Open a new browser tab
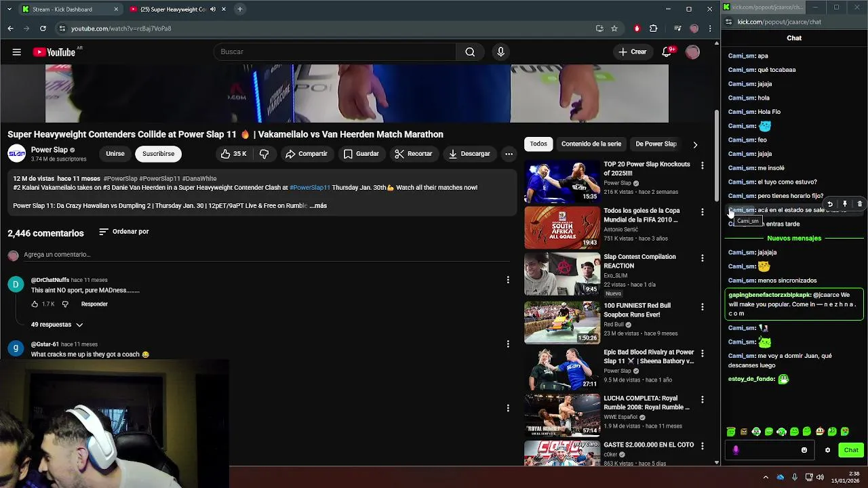This screenshot has width=868, height=488. click(239, 9)
